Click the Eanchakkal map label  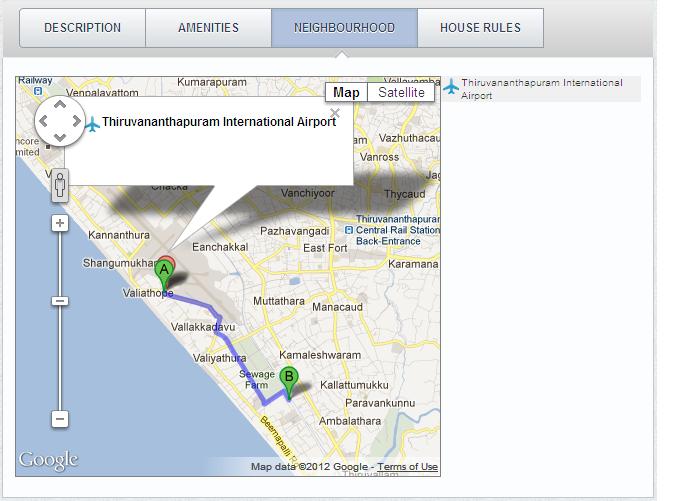(220, 247)
